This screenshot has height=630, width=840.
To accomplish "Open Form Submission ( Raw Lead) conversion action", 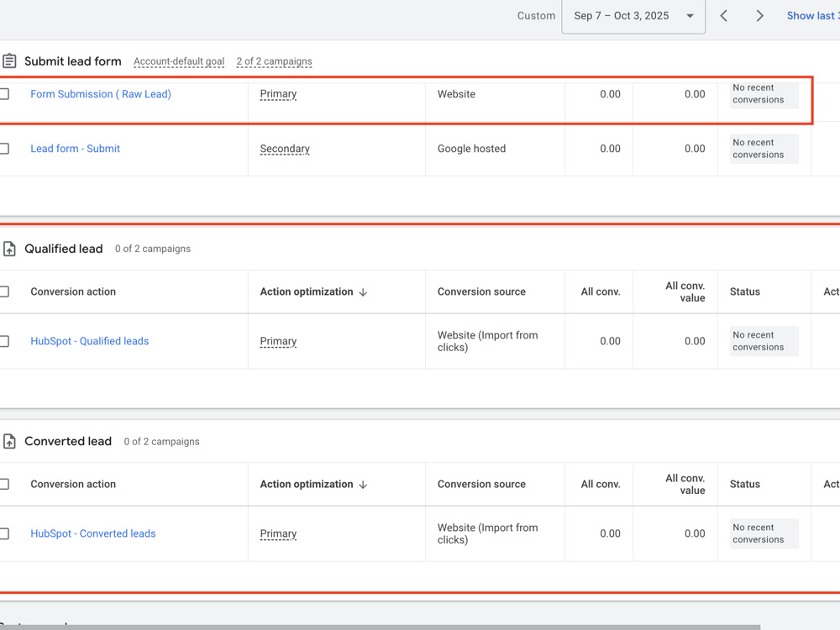I will tap(101, 94).
